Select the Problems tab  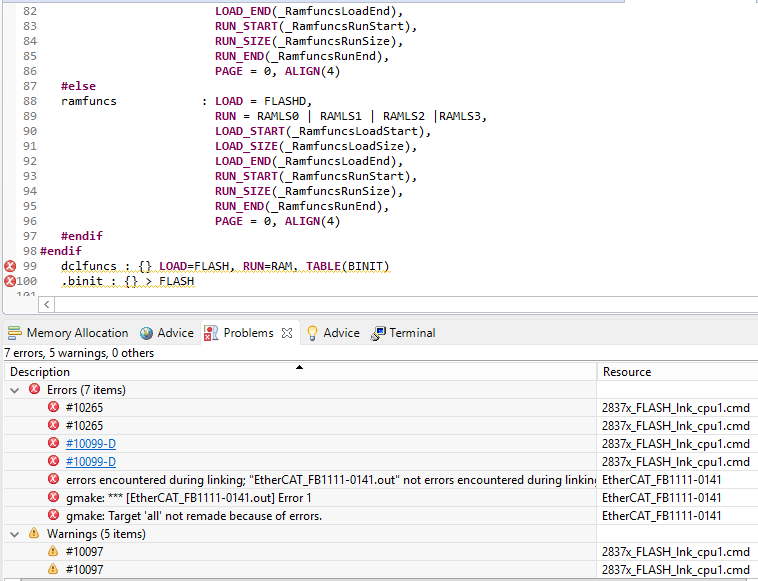pyautogui.click(x=248, y=333)
